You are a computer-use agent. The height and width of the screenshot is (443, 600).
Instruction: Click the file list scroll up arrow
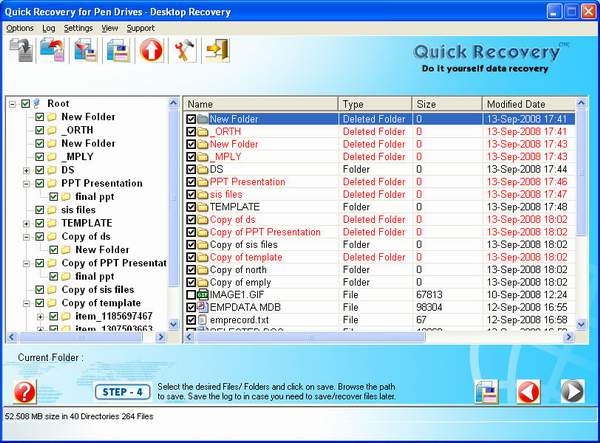[x=581, y=103]
